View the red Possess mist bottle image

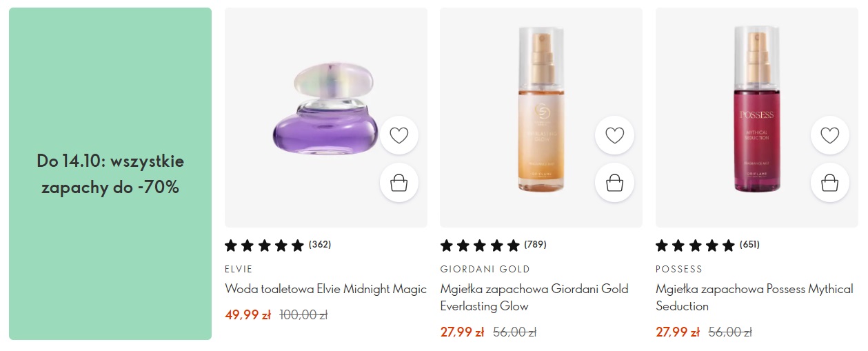coord(756,110)
